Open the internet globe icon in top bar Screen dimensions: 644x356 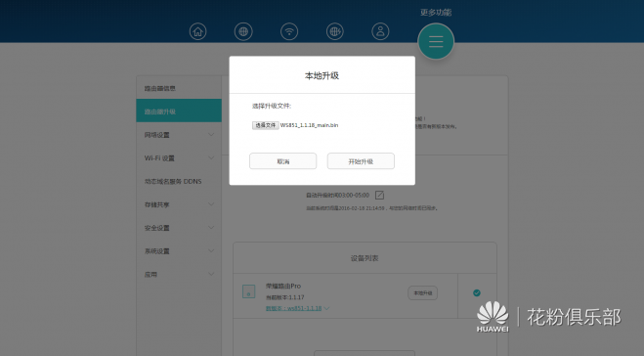[243, 31]
